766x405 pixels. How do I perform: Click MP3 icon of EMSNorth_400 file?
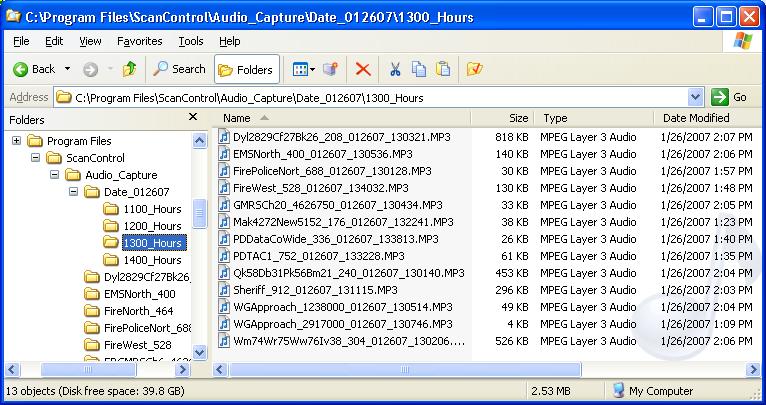tap(224, 154)
